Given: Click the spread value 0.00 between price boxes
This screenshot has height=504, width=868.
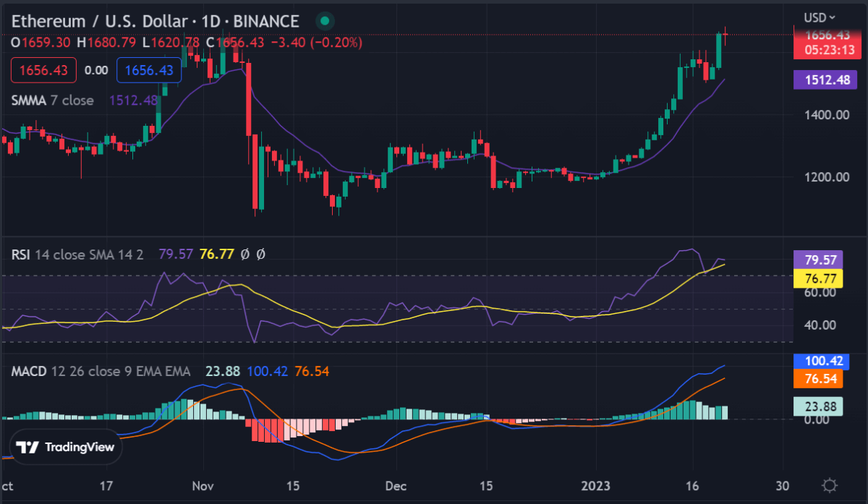Looking at the screenshot, I should point(96,70).
